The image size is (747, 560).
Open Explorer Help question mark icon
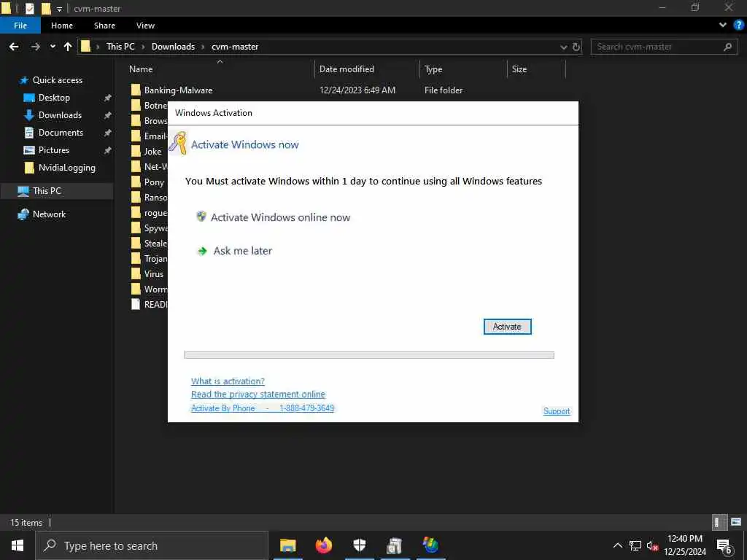tap(738, 26)
